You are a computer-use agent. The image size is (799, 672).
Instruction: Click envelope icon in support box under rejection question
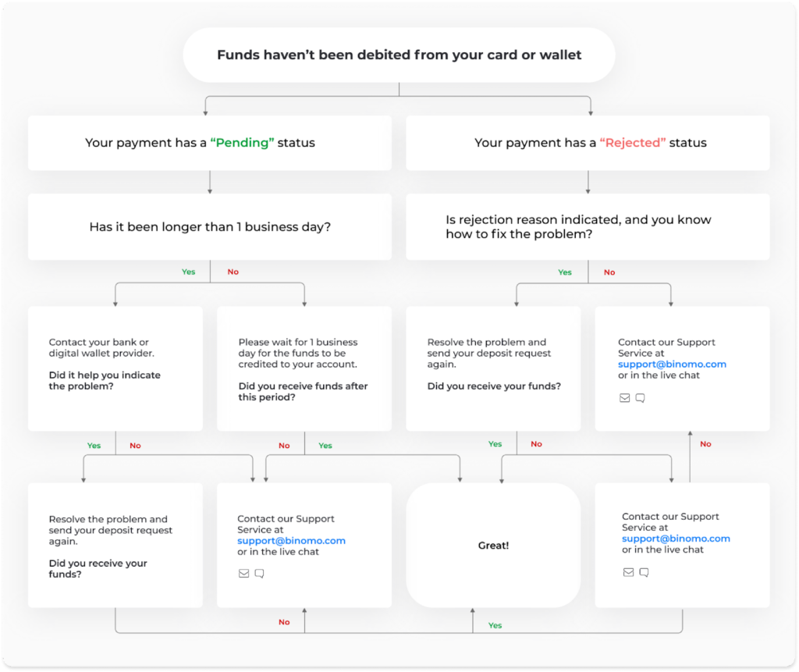(x=624, y=398)
